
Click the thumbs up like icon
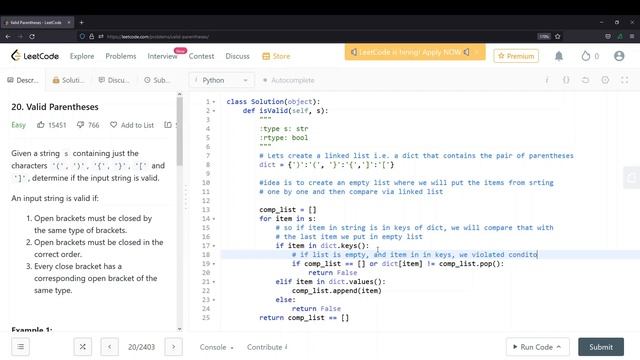(x=40, y=124)
